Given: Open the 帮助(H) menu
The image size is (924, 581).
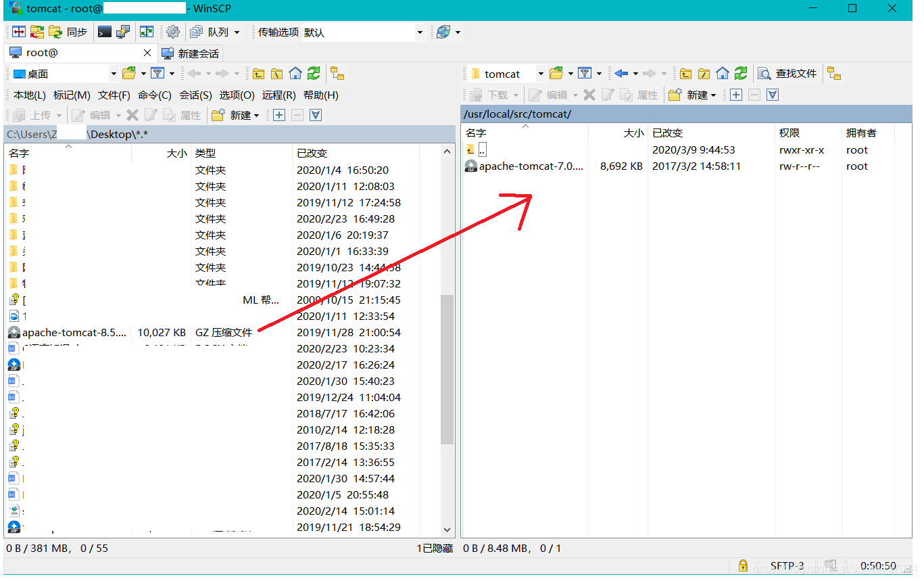Looking at the screenshot, I should coord(321,95).
